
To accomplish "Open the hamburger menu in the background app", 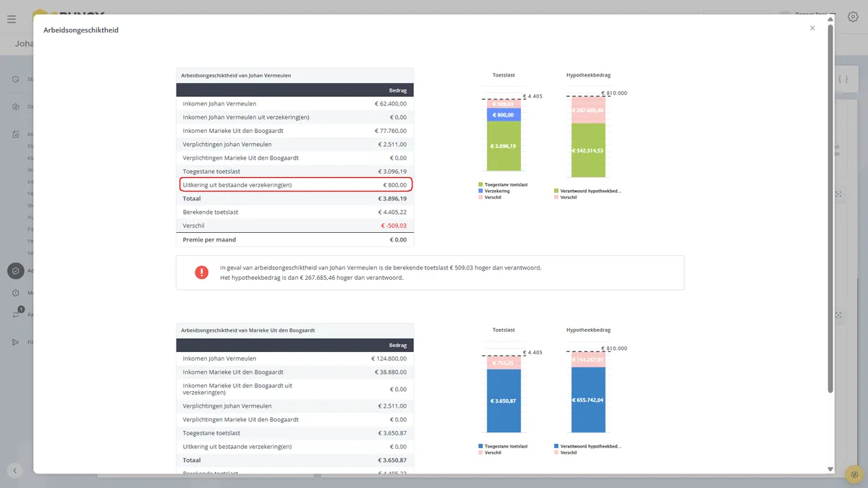I will pyautogui.click(x=12, y=19).
